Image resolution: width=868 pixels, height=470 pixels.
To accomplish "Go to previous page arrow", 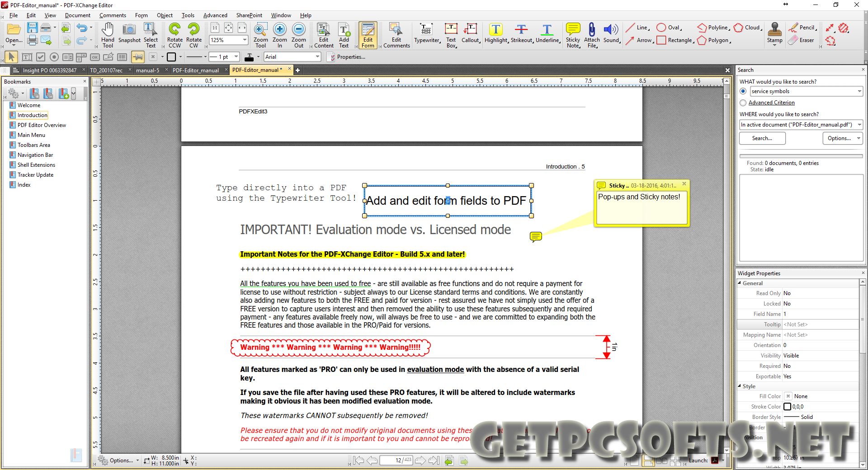I will [372, 461].
